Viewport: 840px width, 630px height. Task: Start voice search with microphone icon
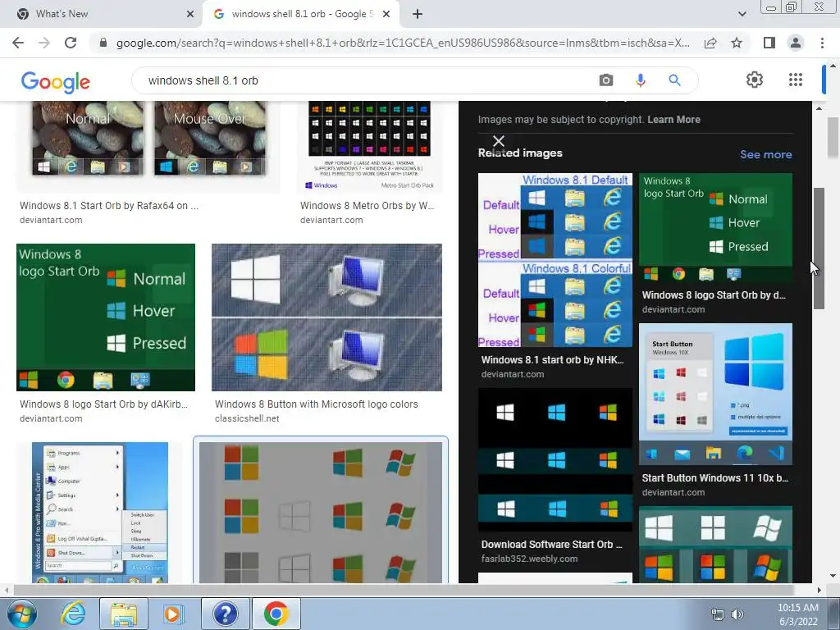click(x=640, y=80)
